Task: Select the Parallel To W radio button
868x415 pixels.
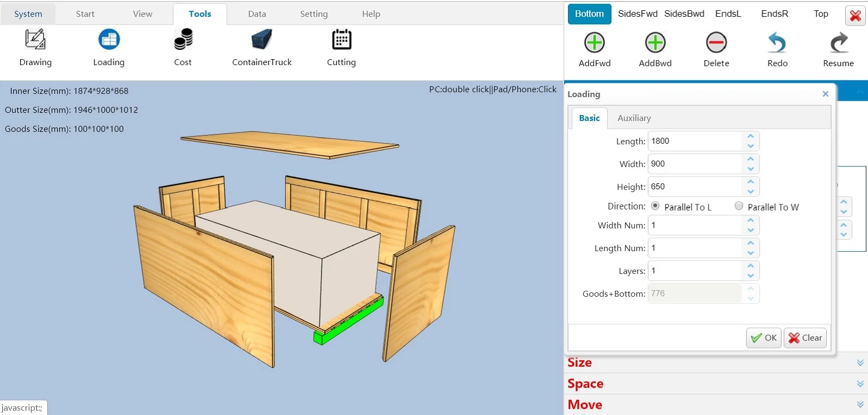Action: tap(739, 206)
